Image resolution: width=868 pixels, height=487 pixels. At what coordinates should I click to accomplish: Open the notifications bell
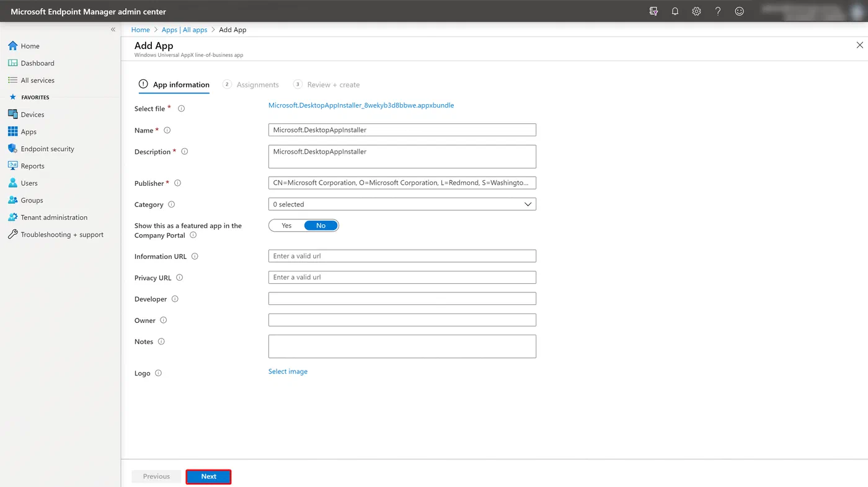click(x=675, y=11)
